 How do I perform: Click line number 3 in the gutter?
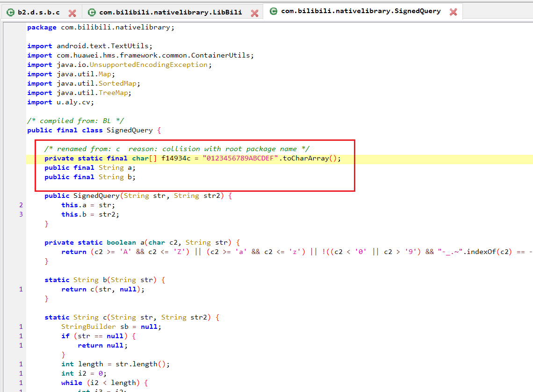(21, 214)
